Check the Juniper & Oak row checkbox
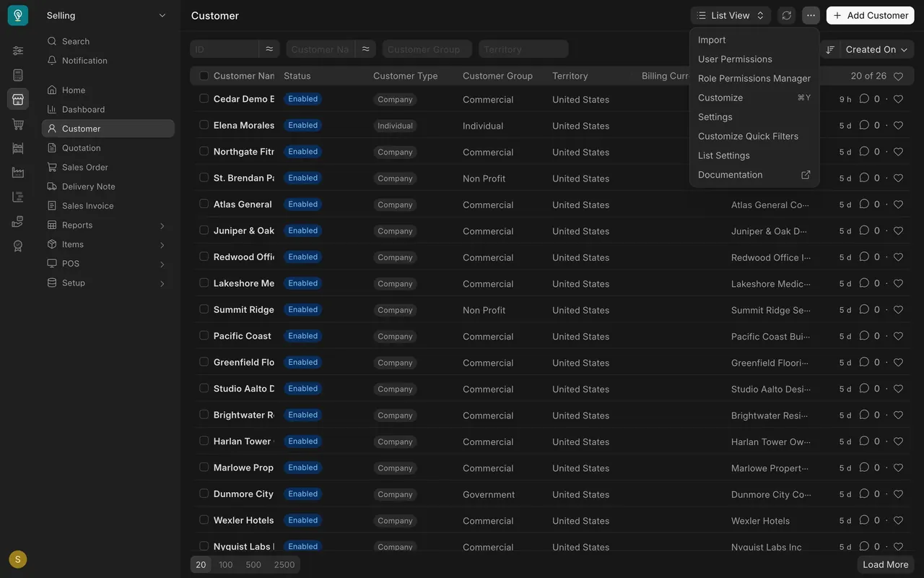The image size is (924, 578). pos(204,230)
